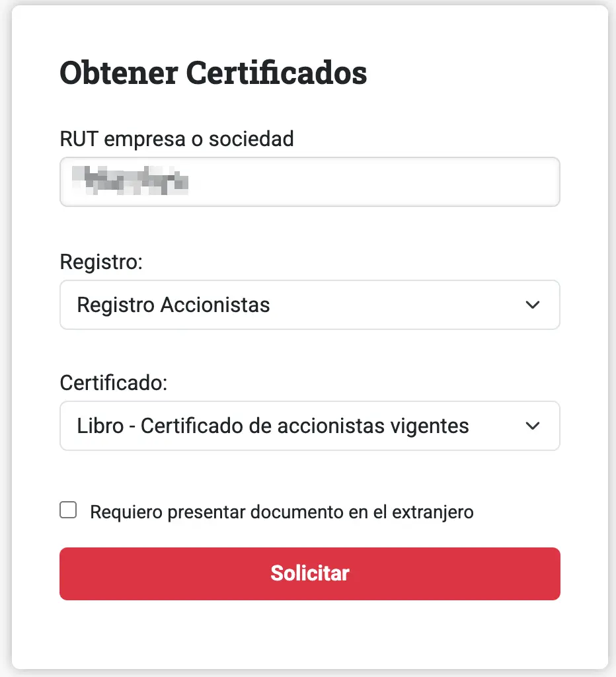Submit the certificate request with Solicitar
Viewport: 616px width, 677px height.
pyautogui.click(x=309, y=573)
